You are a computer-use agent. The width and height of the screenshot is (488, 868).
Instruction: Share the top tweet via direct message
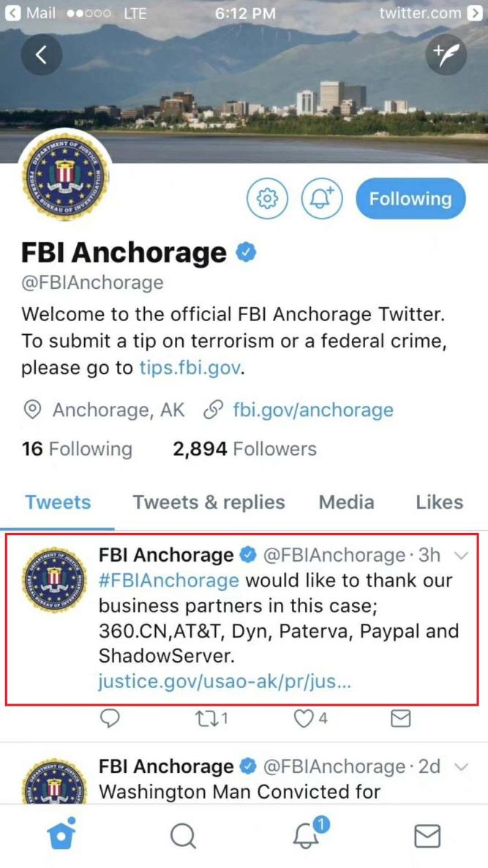pos(400,719)
